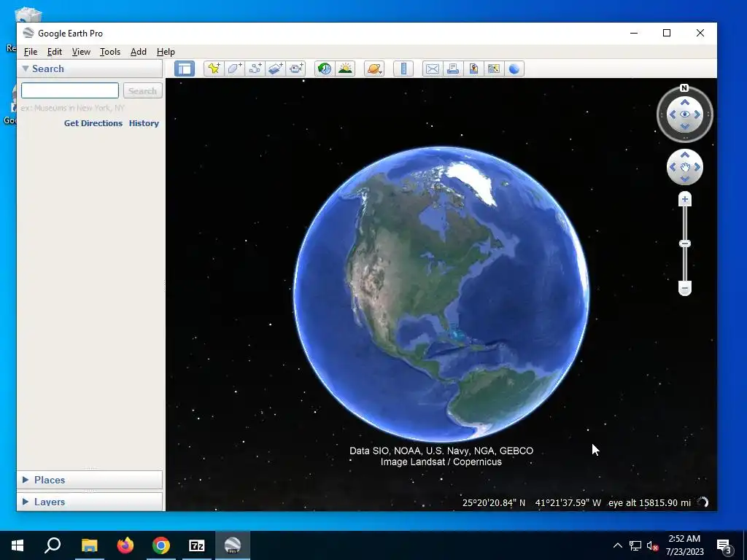Add an image overlay

275,69
